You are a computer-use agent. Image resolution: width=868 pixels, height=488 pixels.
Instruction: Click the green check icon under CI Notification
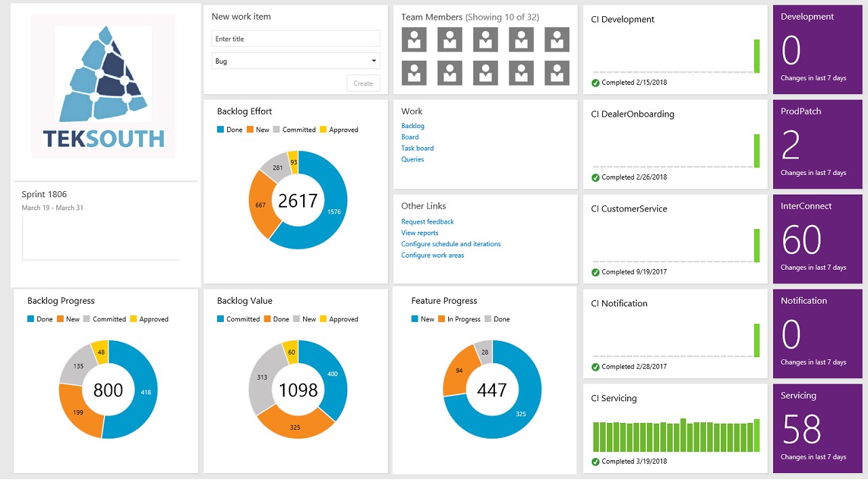(595, 367)
